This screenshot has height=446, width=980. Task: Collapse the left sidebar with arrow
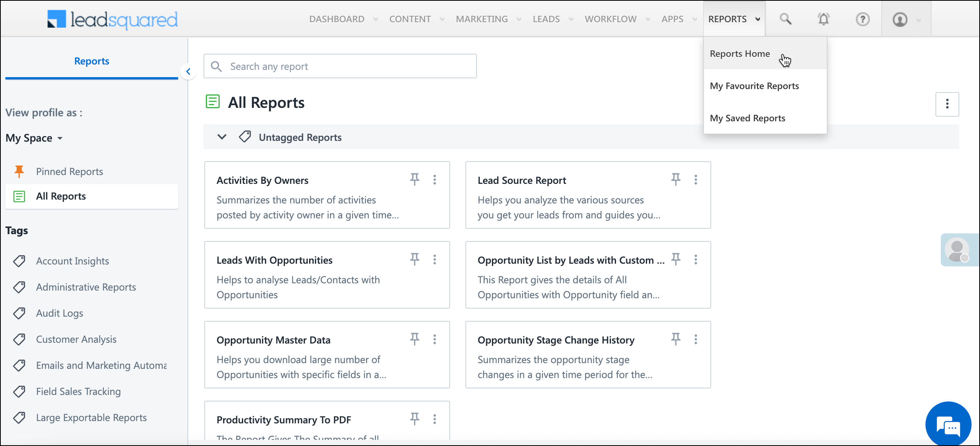click(x=188, y=71)
